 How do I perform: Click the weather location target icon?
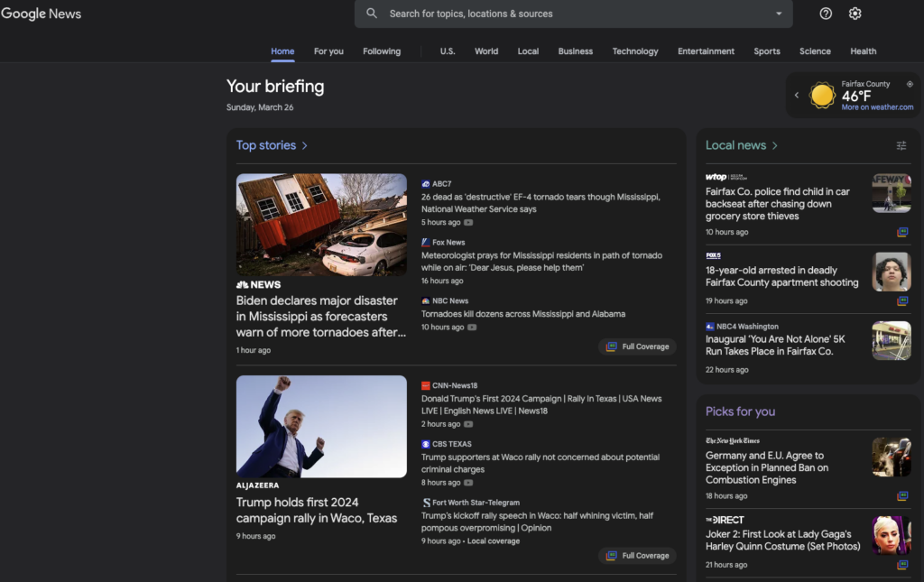[910, 84]
